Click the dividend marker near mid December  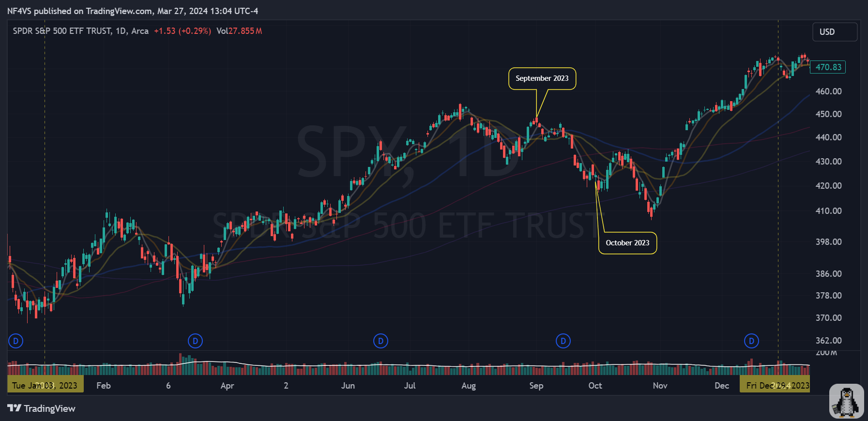click(751, 341)
